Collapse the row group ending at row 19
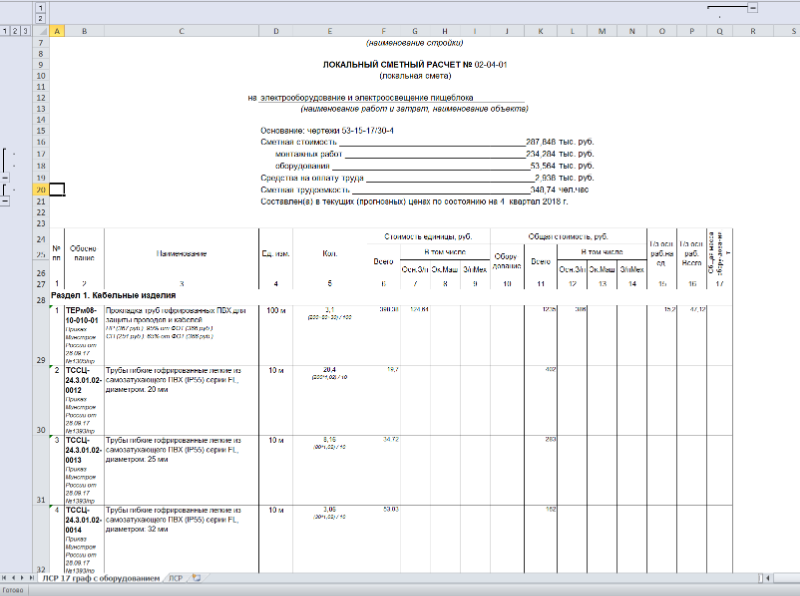This screenshot has width=800, height=596. (5, 178)
